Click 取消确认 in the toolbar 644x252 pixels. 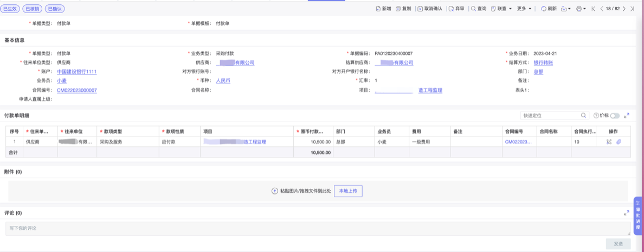430,9
